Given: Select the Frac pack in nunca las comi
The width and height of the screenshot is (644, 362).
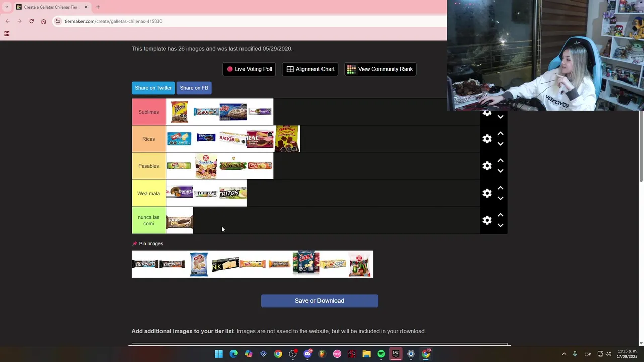Looking at the screenshot, I should pyautogui.click(x=180, y=221).
